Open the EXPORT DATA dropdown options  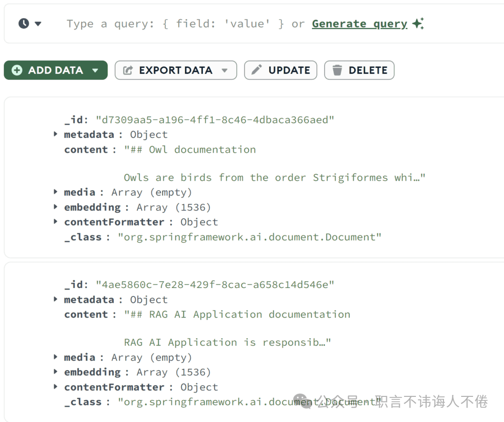pos(225,70)
